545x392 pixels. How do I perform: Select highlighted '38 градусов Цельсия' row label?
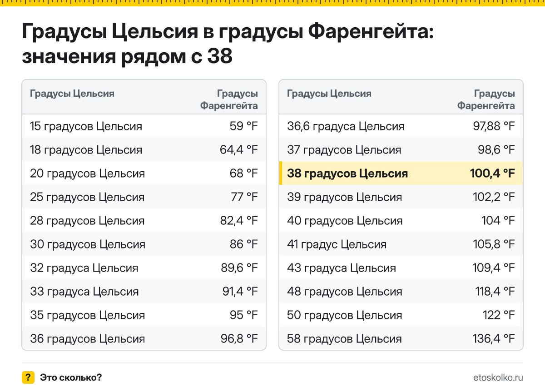click(x=347, y=174)
